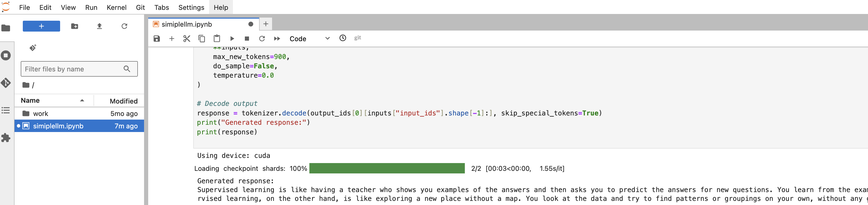Restart the kernel
Viewport: 868px width, 205px height.
pyautogui.click(x=262, y=39)
